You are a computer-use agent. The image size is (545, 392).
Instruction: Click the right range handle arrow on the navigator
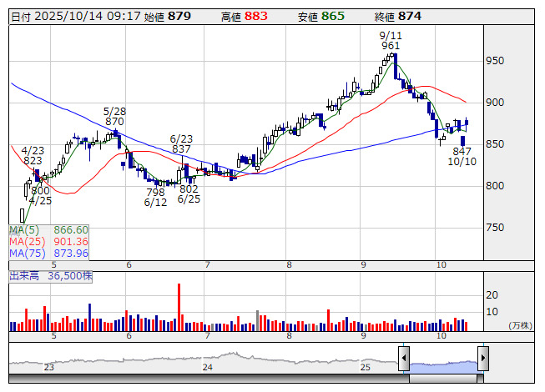coord(483,359)
